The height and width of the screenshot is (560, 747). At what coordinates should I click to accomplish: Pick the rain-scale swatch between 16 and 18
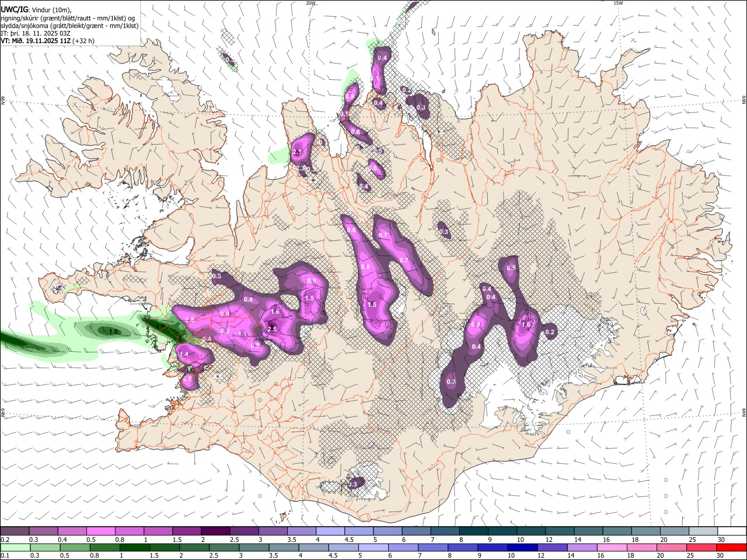pos(612,548)
